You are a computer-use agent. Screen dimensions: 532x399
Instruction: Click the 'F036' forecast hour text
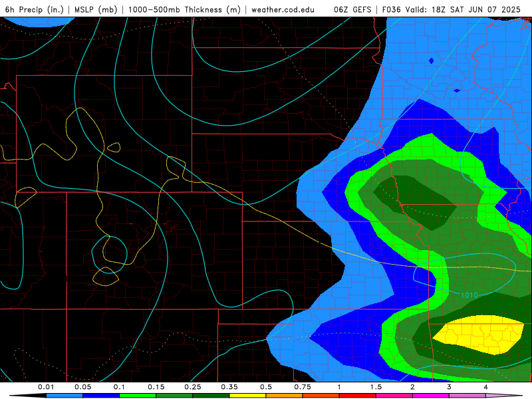(392, 9)
